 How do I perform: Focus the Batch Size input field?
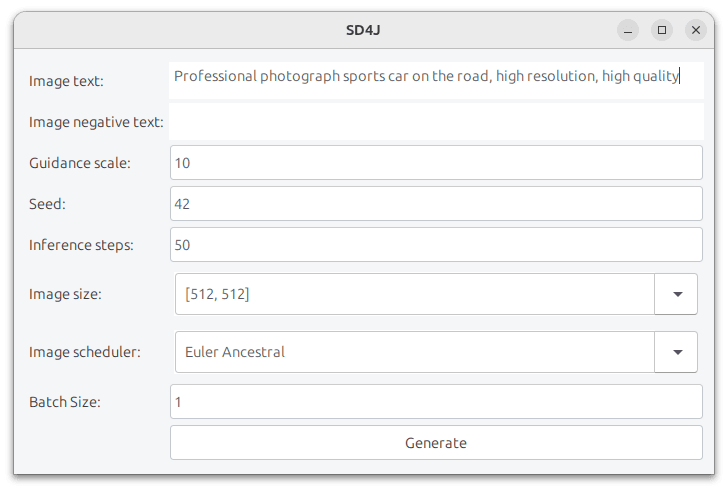436,402
